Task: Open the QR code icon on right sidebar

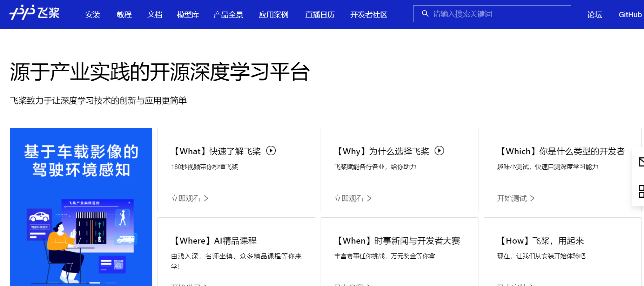Action: (641, 191)
